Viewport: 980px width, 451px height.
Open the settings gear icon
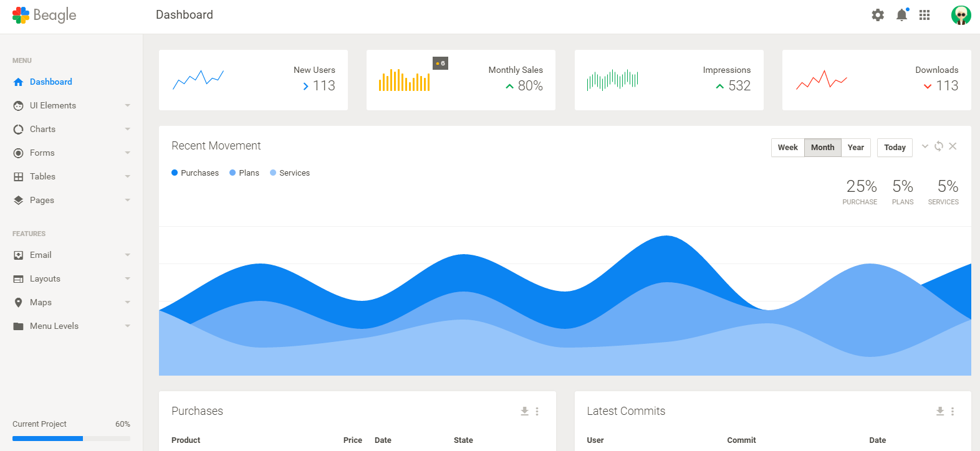click(878, 15)
